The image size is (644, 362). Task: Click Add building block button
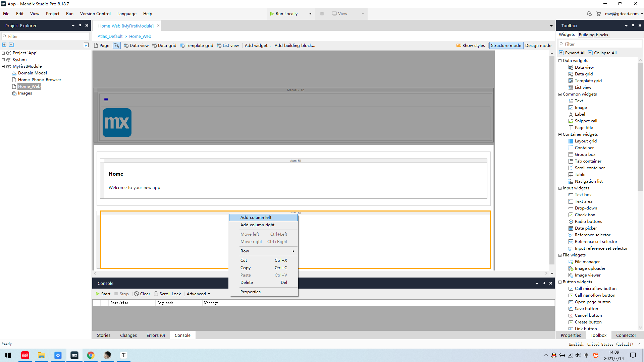(x=294, y=46)
